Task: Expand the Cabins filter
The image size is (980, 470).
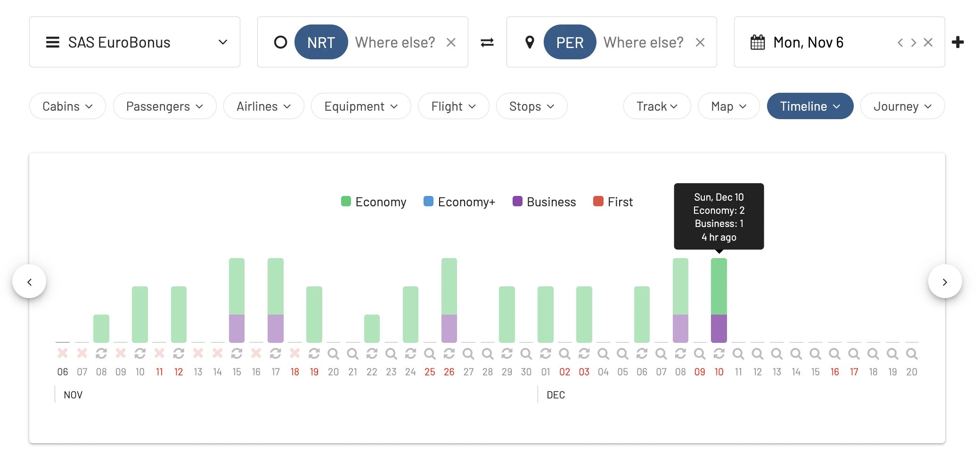Action: point(67,106)
